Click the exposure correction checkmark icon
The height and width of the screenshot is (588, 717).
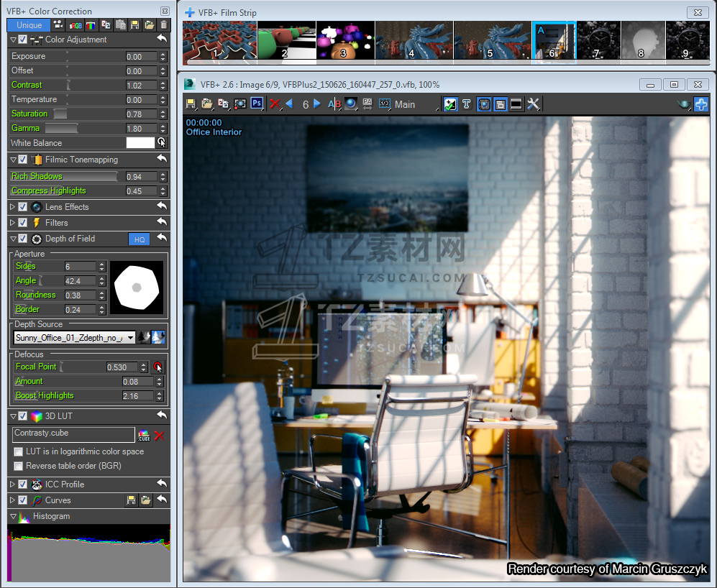(450, 104)
